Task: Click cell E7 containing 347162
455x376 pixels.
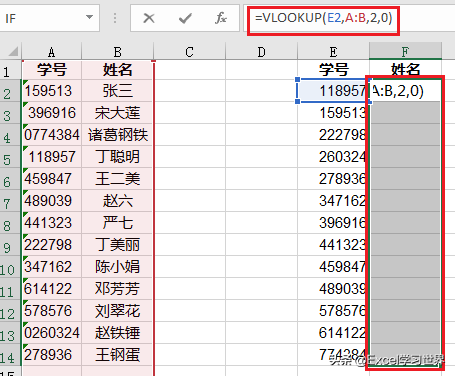Action: pos(333,201)
